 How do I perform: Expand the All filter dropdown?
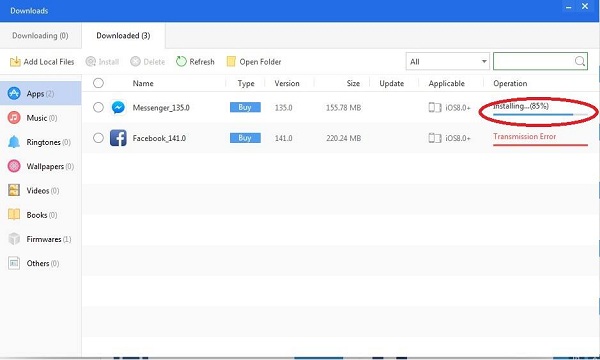448,61
